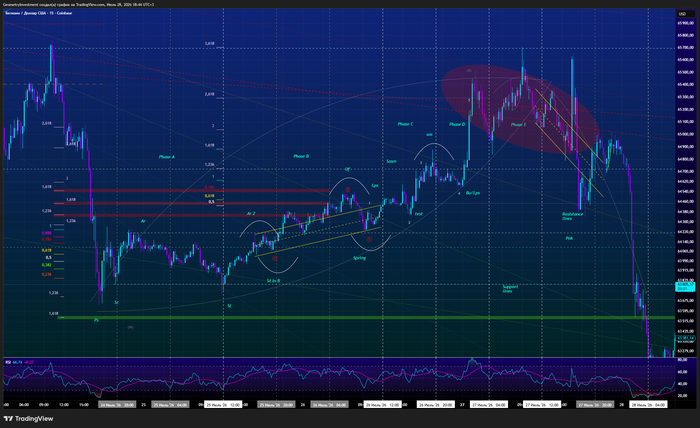700x428 pixels.
Task: Click the 65 000,00 price axis label
Action: pos(685,134)
